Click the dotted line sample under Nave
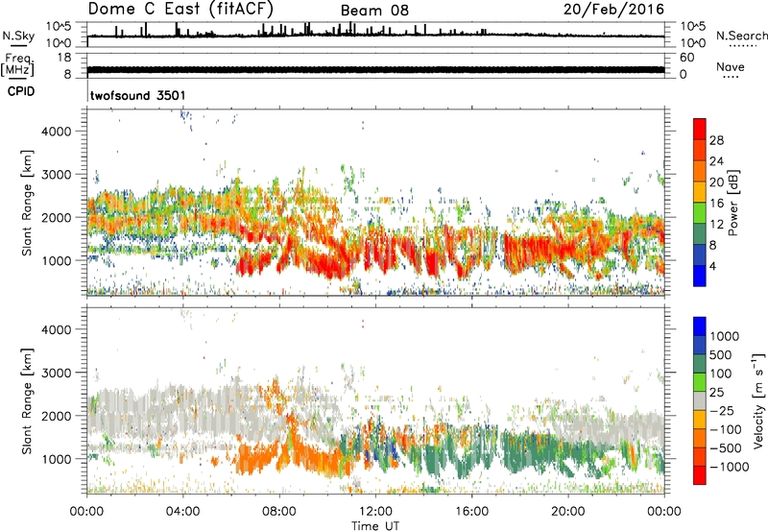 point(731,77)
